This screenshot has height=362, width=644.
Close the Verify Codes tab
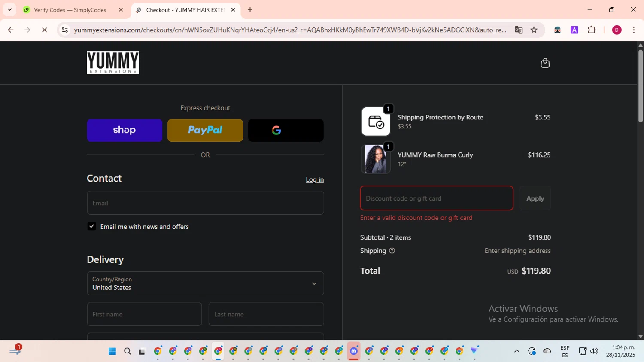coord(121,10)
